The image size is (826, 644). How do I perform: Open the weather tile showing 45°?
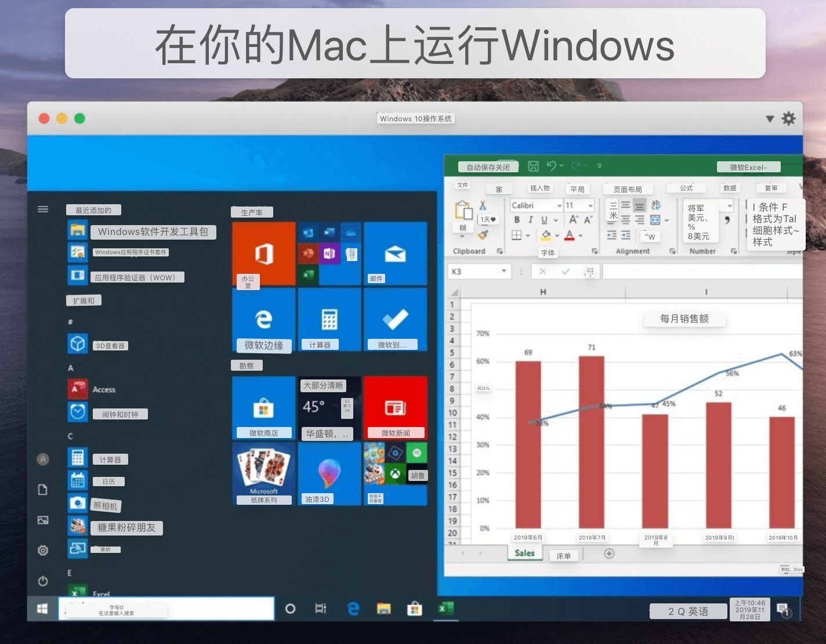tap(329, 408)
